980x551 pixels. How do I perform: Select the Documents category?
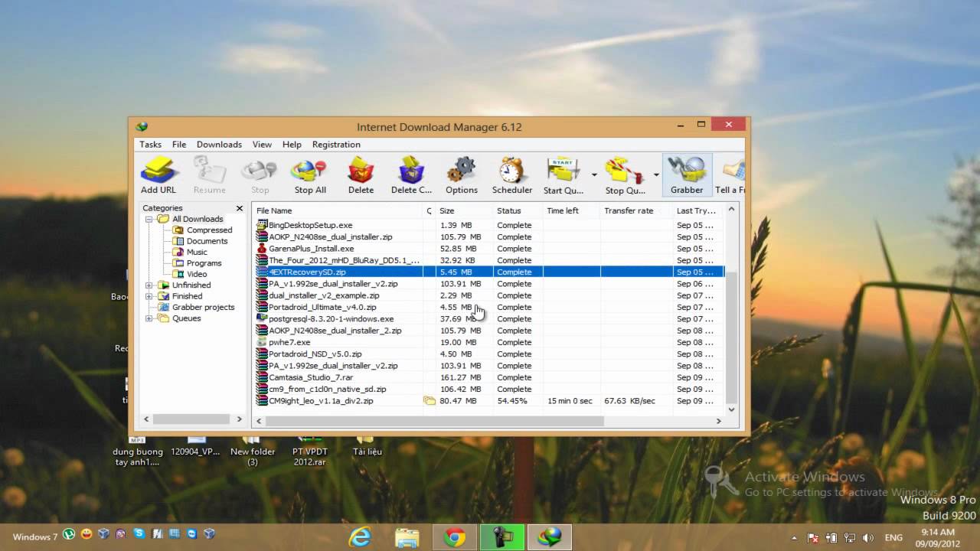[207, 241]
